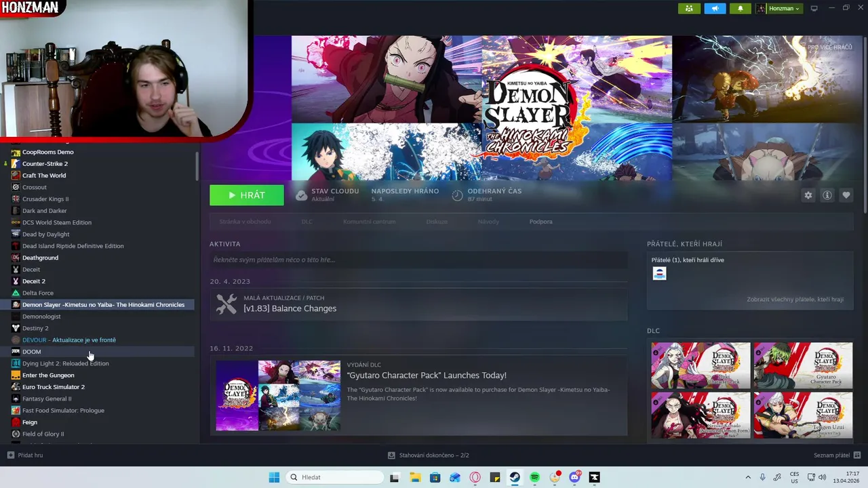Screen dimensions: 868x488
Task: Open the green notifications bell icon
Action: click(741, 8)
